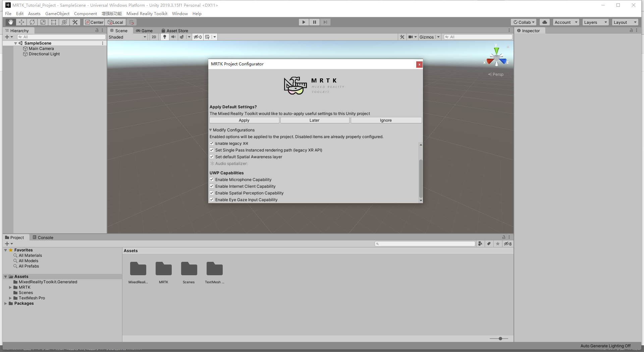The image size is (644, 352).
Task: Toggle scene audio speaker icon
Action: point(173,37)
